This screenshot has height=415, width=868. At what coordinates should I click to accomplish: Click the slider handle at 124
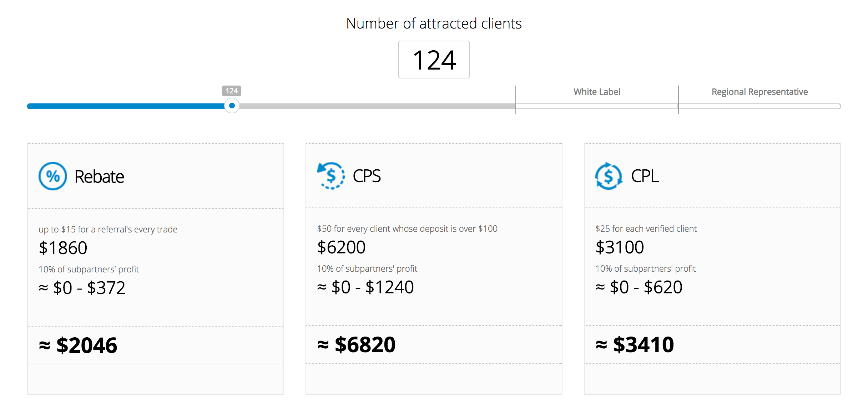[232, 106]
